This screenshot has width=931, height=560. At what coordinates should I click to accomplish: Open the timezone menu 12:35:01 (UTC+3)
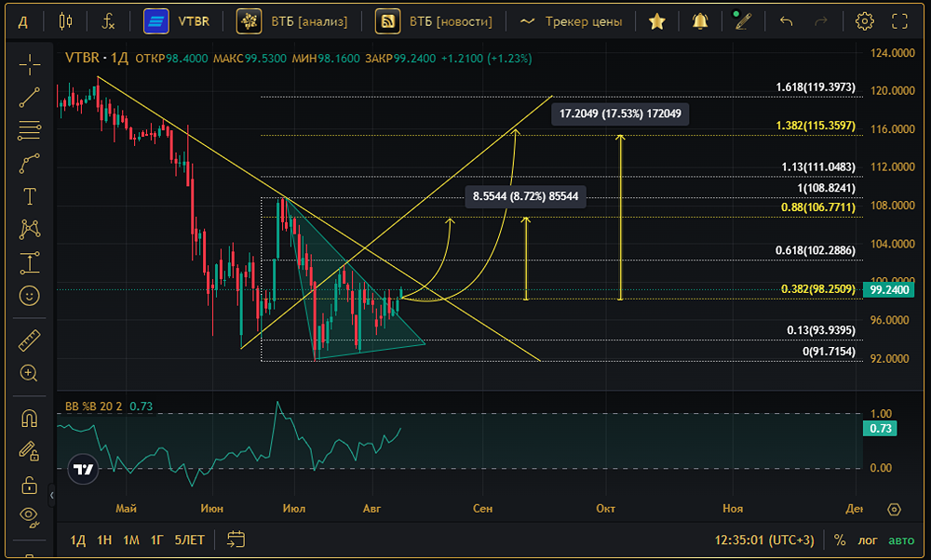point(764,540)
